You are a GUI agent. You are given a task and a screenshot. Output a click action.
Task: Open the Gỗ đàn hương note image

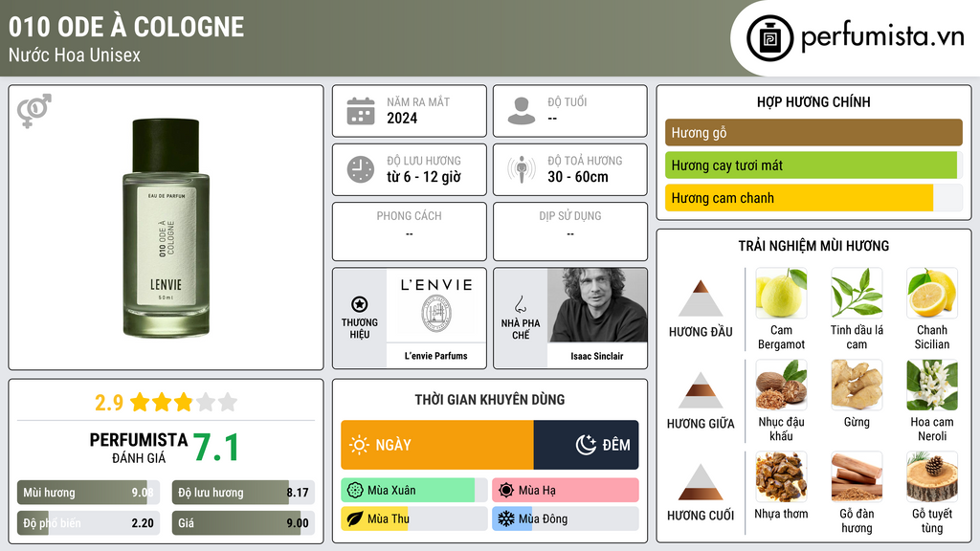click(x=857, y=477)
